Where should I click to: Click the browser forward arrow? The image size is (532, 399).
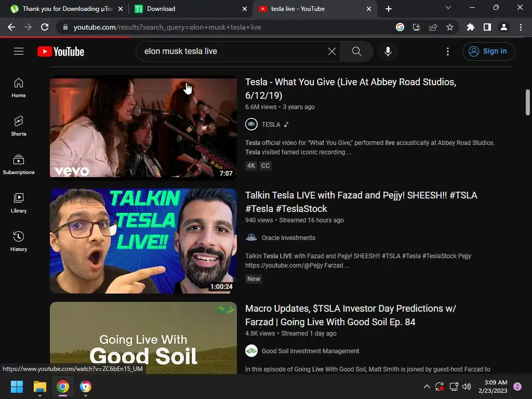(x=28, y=27)
